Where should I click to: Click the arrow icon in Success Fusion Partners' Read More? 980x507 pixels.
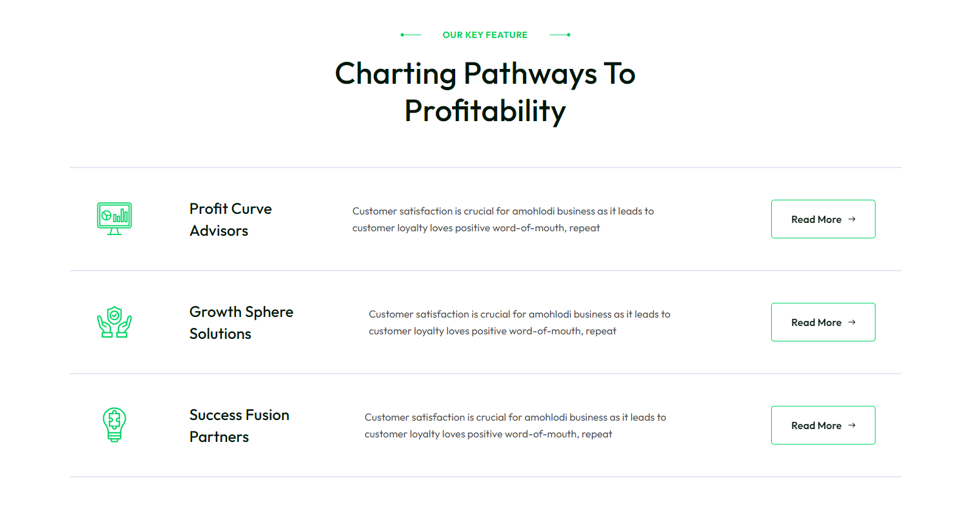[852, 425]
